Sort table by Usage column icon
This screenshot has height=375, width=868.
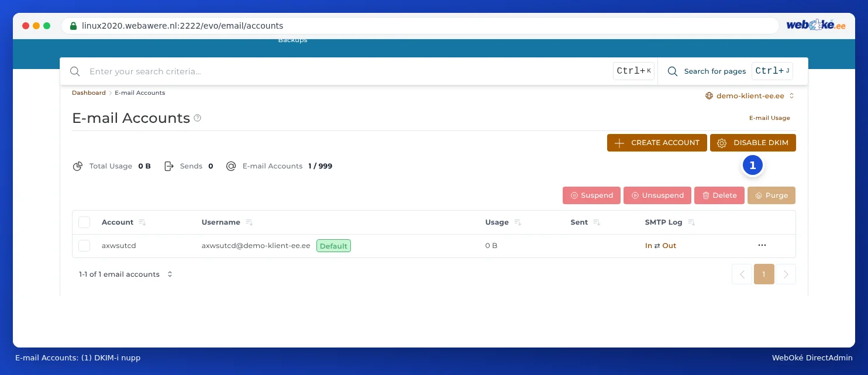pyautogui.click(x=517, y=222)
